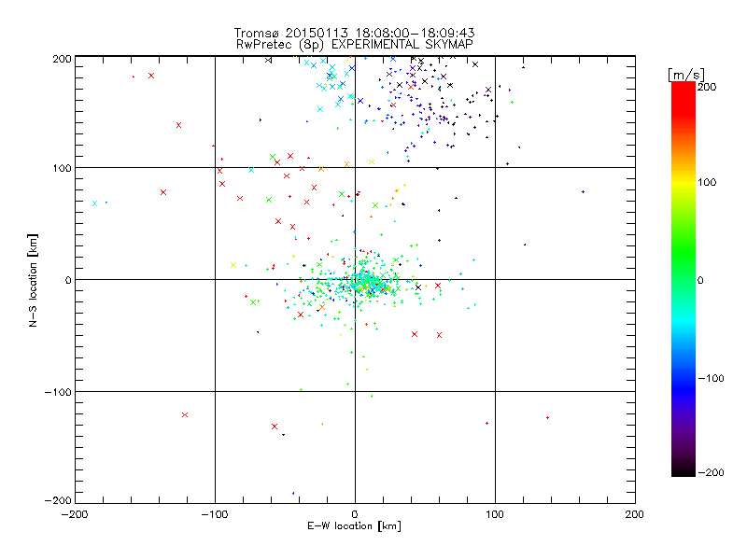Click the subtitle 'RwPretec (8p) EXPERIMENTAL SKYMAP'
This screenshot has width=747, height=560.
(x=355, y=45)
